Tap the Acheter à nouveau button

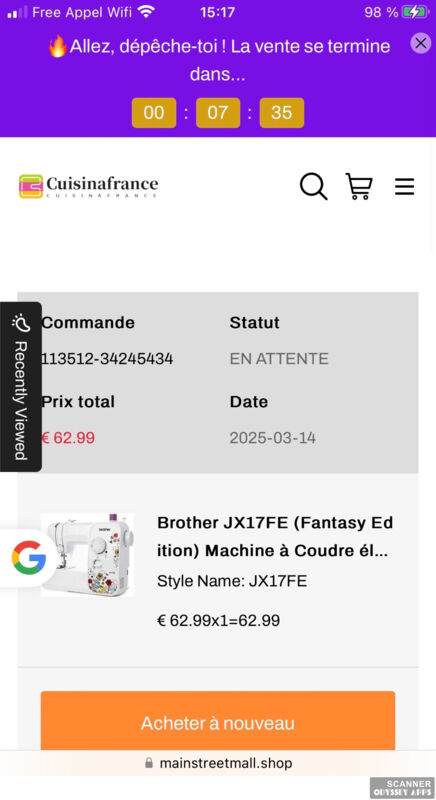(x=218, y=720)
